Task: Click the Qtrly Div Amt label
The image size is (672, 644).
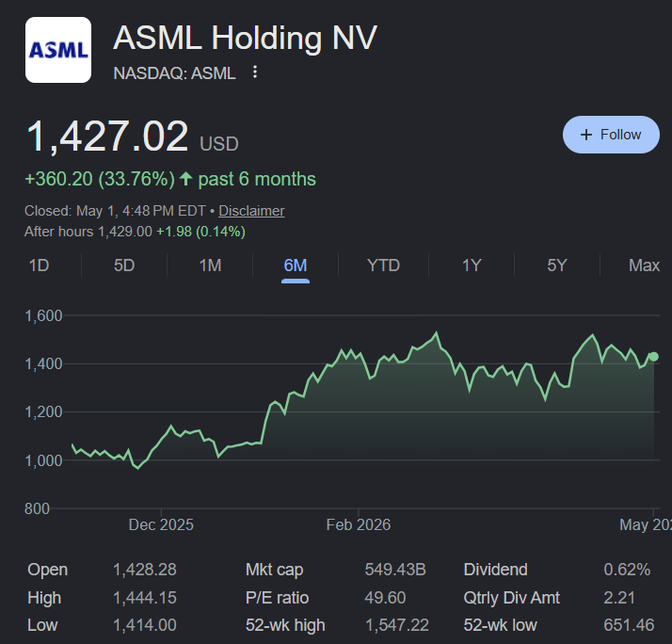Action: (512, 598)
